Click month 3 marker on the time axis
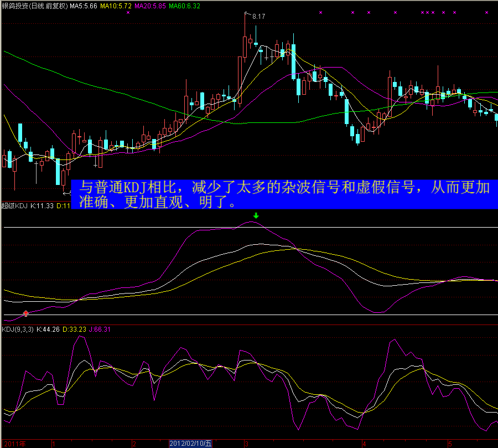Screen dimensions: 498x448 tap(246, 444)
